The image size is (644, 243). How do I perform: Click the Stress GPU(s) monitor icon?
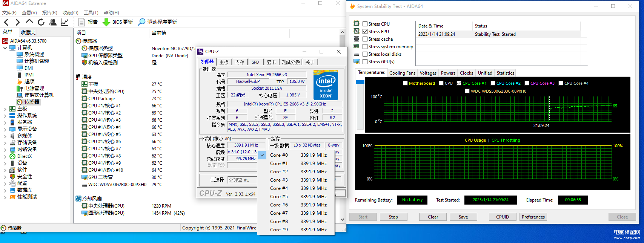pyautogui.click(x=357, y=61)
